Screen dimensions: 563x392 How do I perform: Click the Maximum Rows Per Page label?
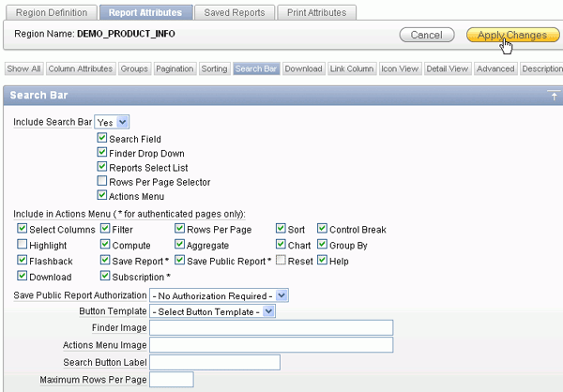[x=93, y=380]
